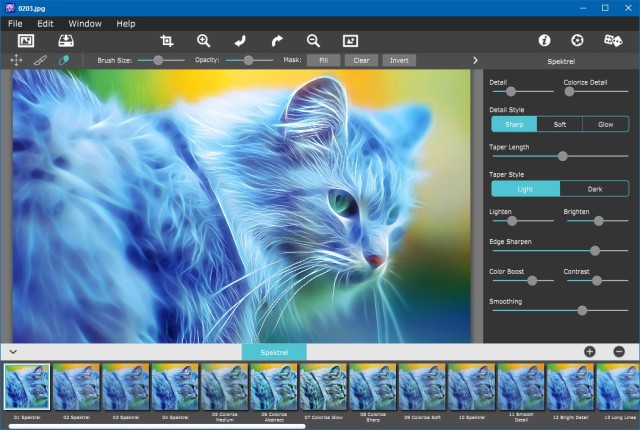The height and width of the screenshot is (430, 640).
Task: Collapse the presets panel with chevron
Action: (12, 351)
